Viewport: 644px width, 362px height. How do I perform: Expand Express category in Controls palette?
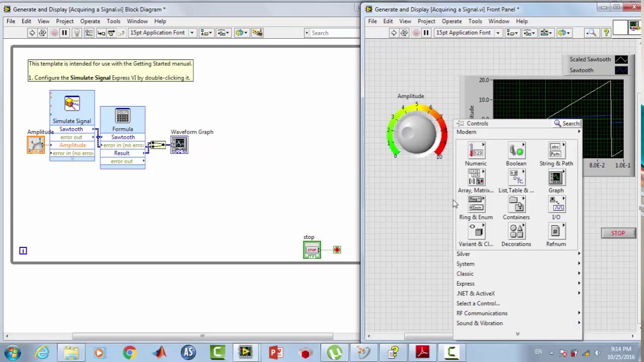(518, 284)
